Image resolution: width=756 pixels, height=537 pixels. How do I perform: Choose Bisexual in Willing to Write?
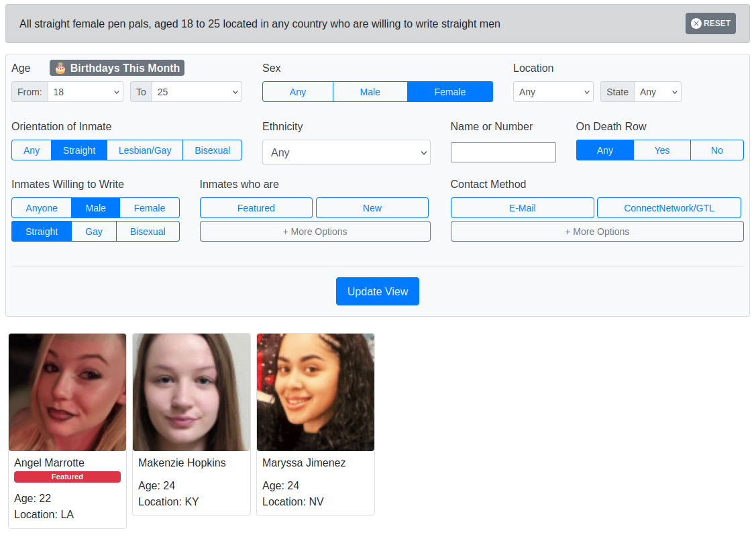click(148, 232)
